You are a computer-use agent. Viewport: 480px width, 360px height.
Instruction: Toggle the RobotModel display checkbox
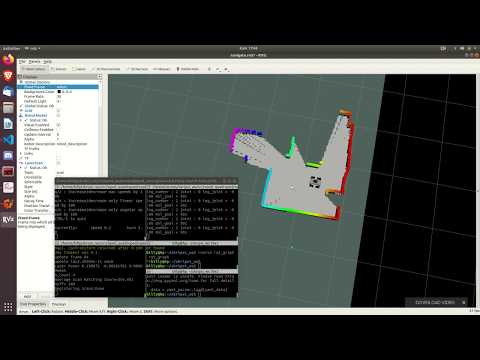pos(59,115)
